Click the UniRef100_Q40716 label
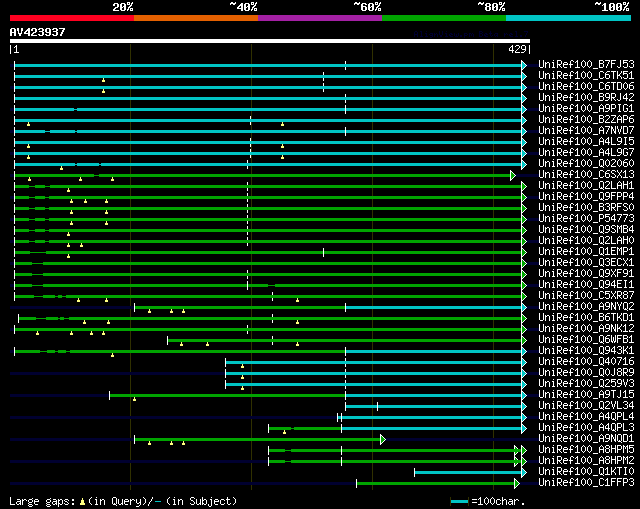This screenshot has width=640, height=509. coord(586,362)
